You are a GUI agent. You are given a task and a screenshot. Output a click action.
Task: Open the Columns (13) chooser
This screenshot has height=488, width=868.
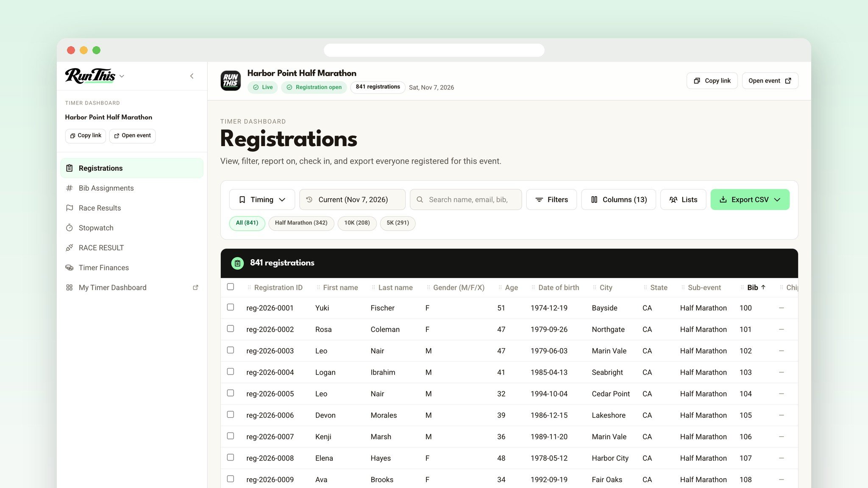pyautogui.click(x=618, y=200)
